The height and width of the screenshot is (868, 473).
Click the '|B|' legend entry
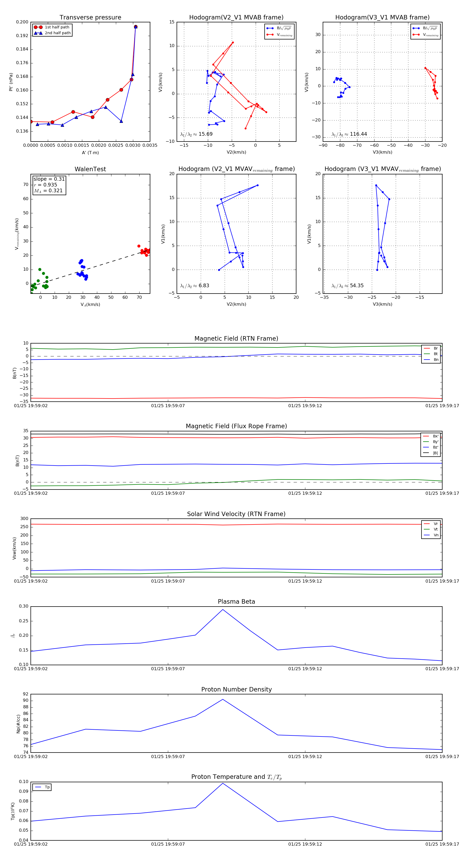tap(431, 453)
